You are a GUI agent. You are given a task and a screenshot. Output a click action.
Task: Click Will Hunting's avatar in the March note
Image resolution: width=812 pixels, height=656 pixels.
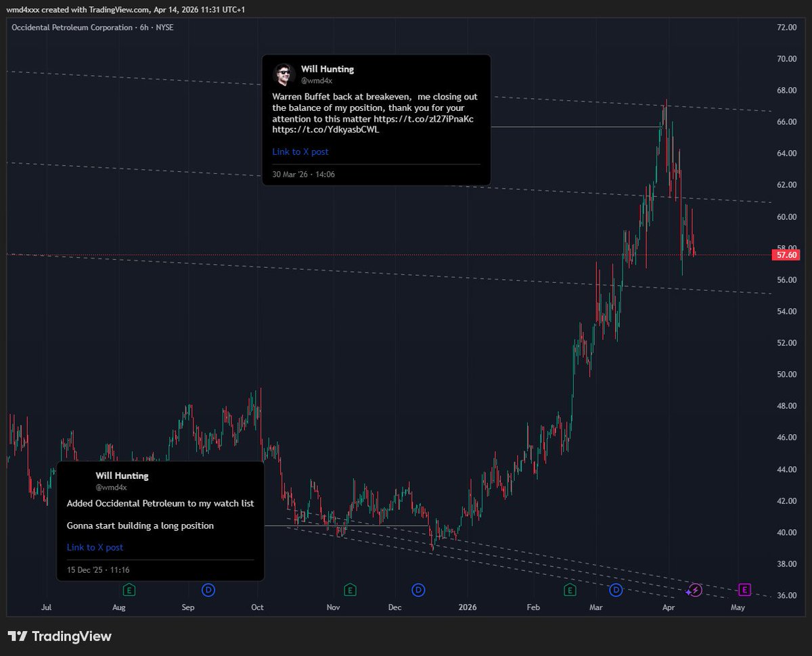pos(284,75)
